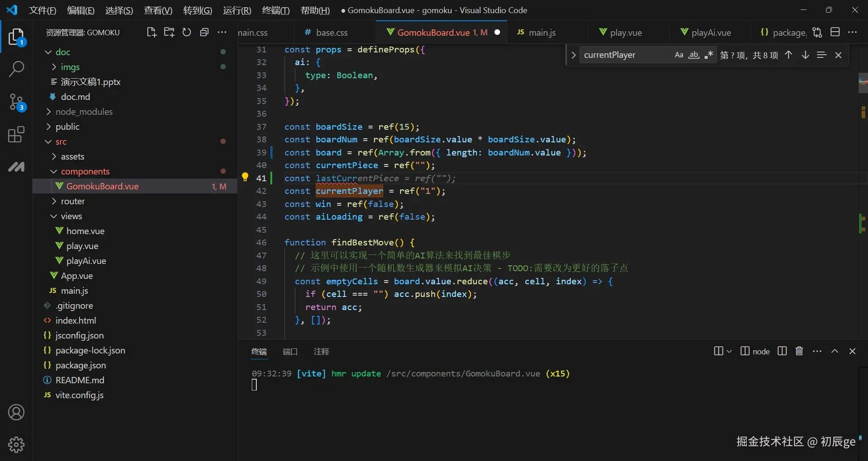This screenshot has width=868, height=461.
Task: Expand the node_modules folder
Action: click(x=84, y=112)
